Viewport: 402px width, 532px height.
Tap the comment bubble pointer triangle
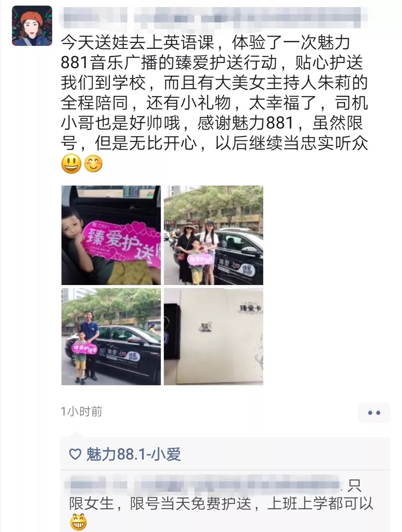(x=76, y=434)
